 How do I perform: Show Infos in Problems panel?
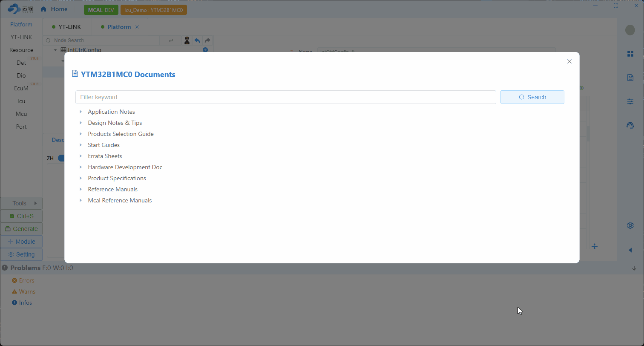[x=22, y=303]
